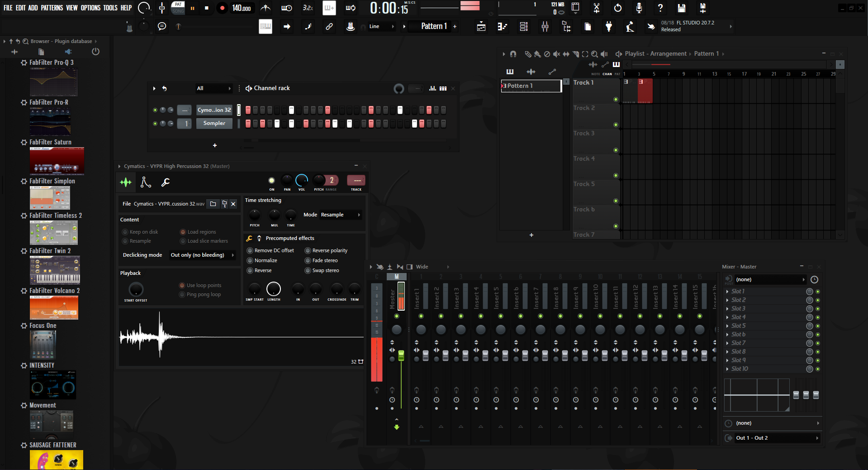Image resolution: width=868 pixels, height=470 pixels.
Task: Select the Playlist draw pencil tool
Action: (x=527, y=54)
